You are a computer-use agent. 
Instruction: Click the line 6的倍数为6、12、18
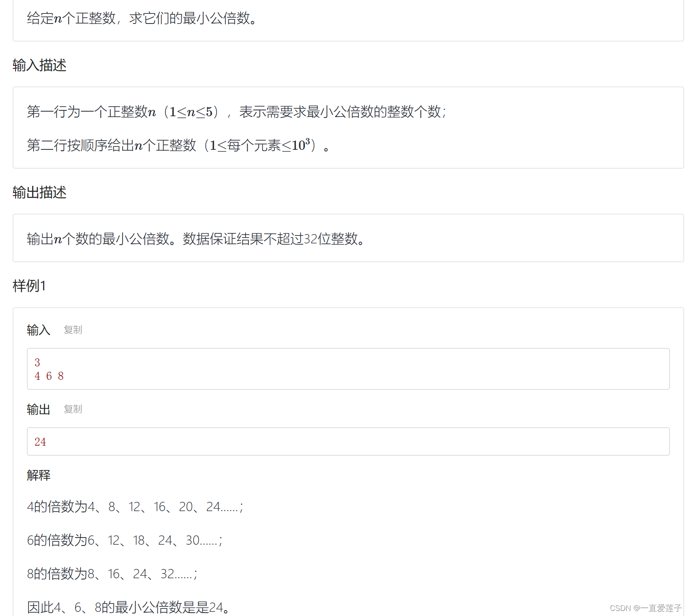125,540
